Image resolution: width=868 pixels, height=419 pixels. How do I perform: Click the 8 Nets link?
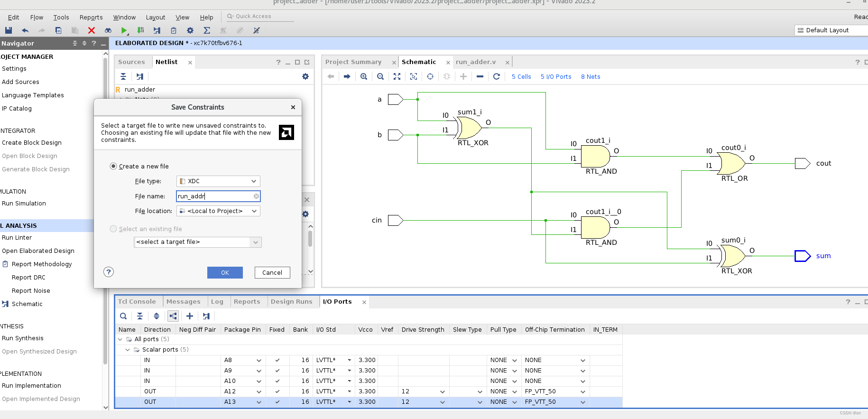(x=591, y=76)
